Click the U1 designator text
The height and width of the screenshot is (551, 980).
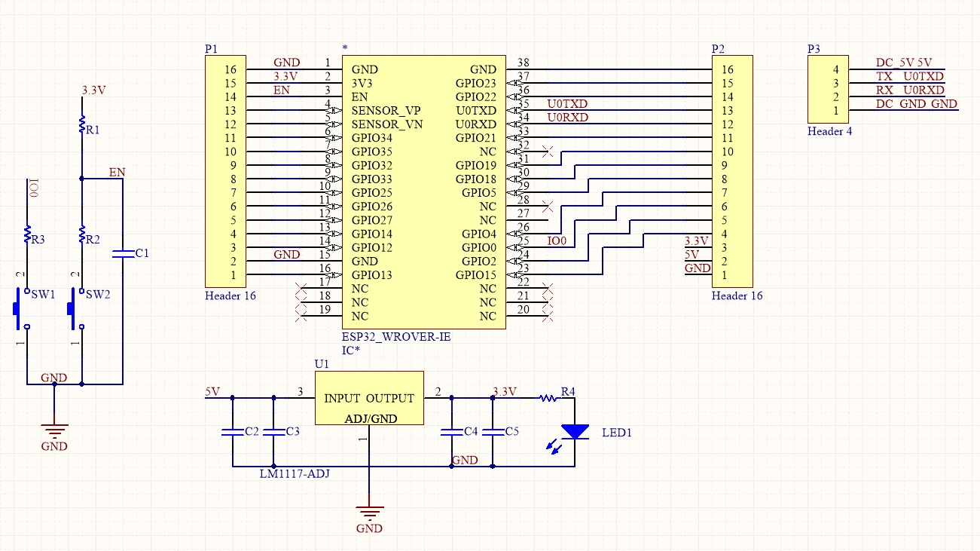(322, 364)
